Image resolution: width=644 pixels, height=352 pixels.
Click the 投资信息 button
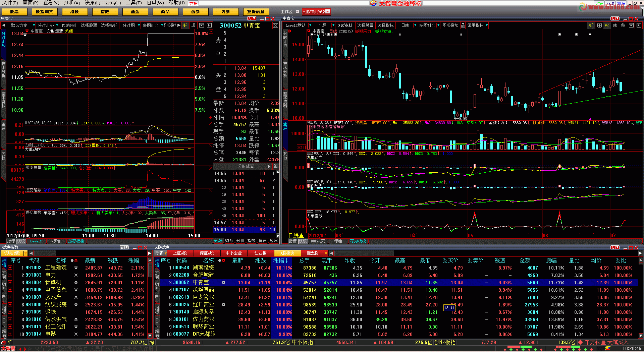coord(256,12)
